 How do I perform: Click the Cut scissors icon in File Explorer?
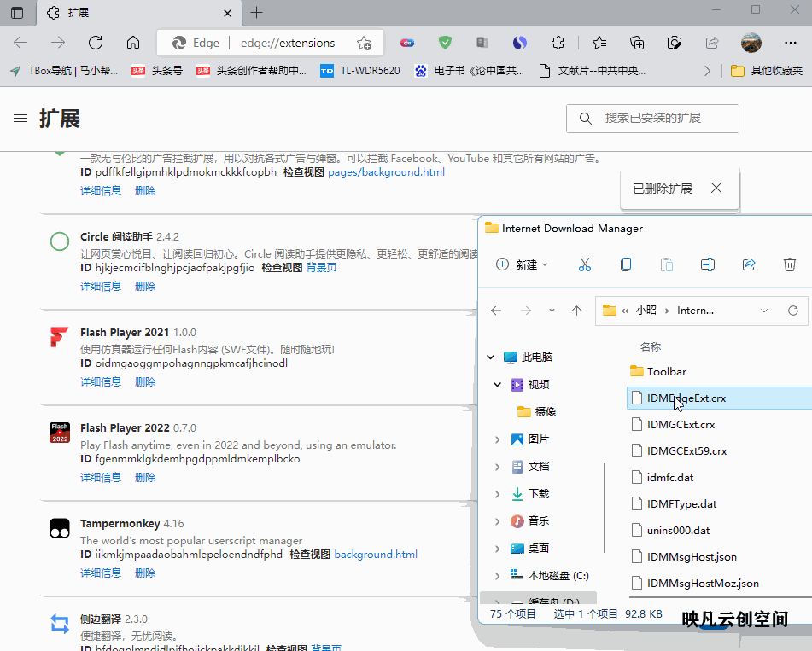pos(585,265)
